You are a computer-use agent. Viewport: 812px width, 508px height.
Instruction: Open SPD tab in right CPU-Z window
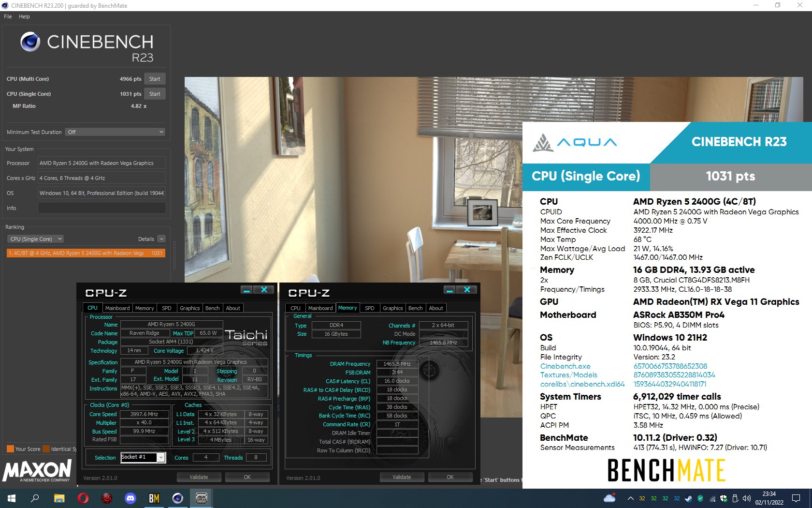pyautogui.click(x=370, y=308)
